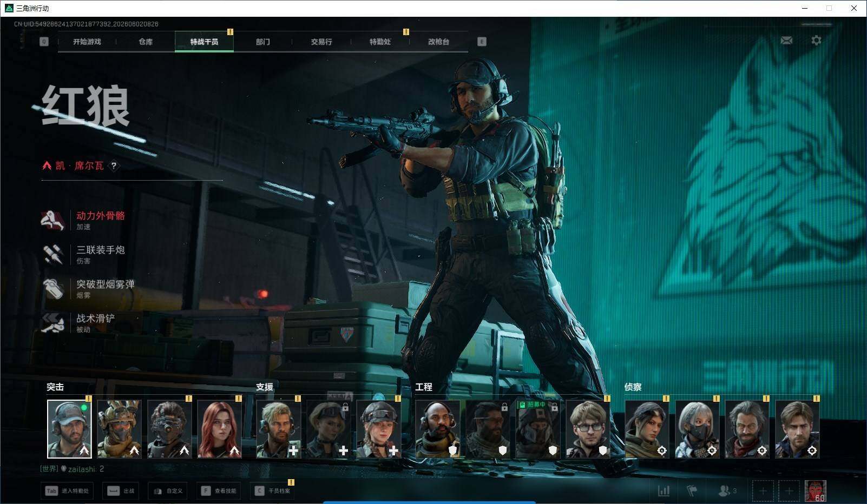
Task: Select the masked helmeted Assault operator
Action: click(x=119, y=429)
